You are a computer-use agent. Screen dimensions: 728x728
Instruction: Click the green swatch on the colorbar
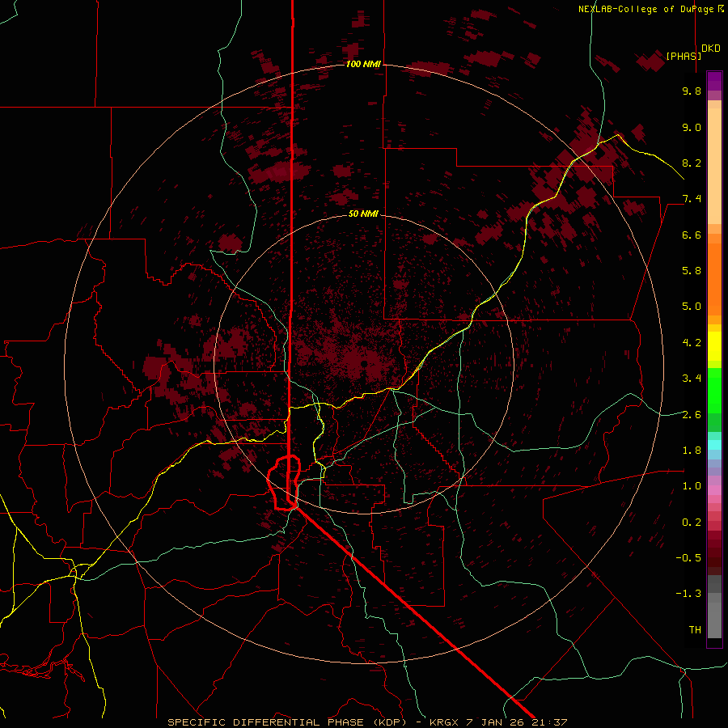pyautogui.click(x=714, y=390)
